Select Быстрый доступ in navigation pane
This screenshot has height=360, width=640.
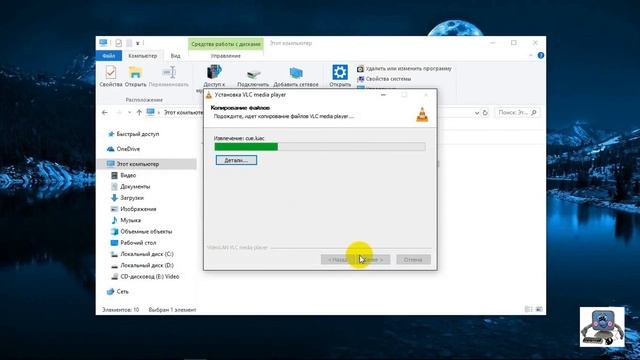(133, 134)
